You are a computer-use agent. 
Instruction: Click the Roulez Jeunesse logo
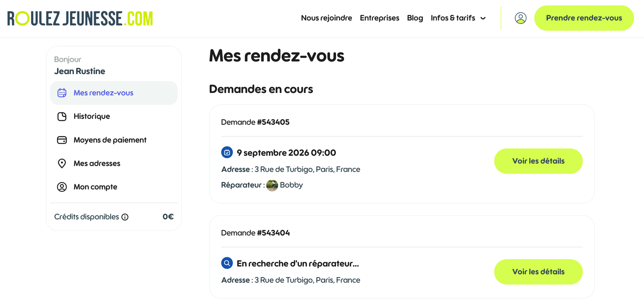[80, 19]
